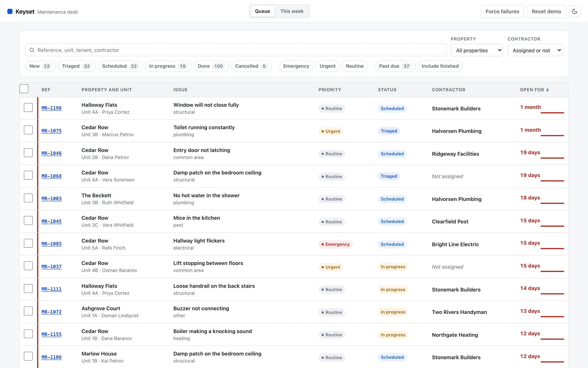588x368 pixels.
Task: Toggle the top Routine priority filter chip
Action: pos(355,66)
